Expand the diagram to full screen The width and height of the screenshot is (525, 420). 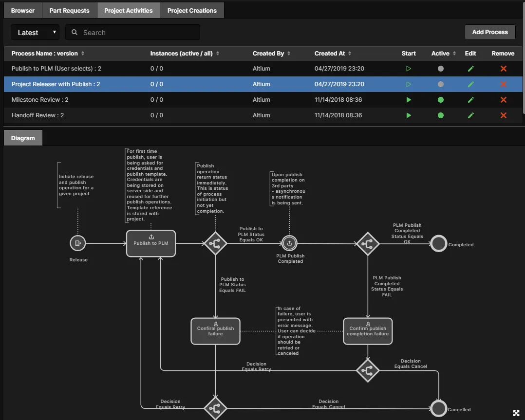coord(516,413)
